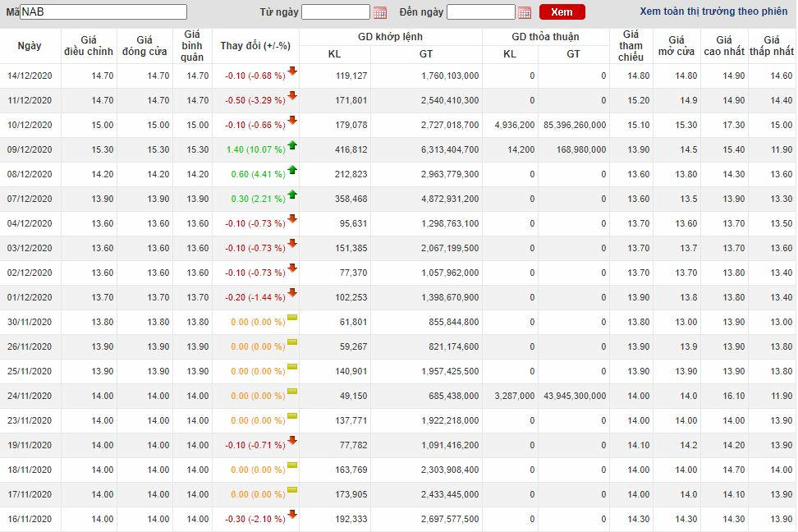Image resolution: width=798 pixels, height=532 pixels.
Task: Click the yellow unchanged icon for 30/11/2020
Action: [292, 318]
